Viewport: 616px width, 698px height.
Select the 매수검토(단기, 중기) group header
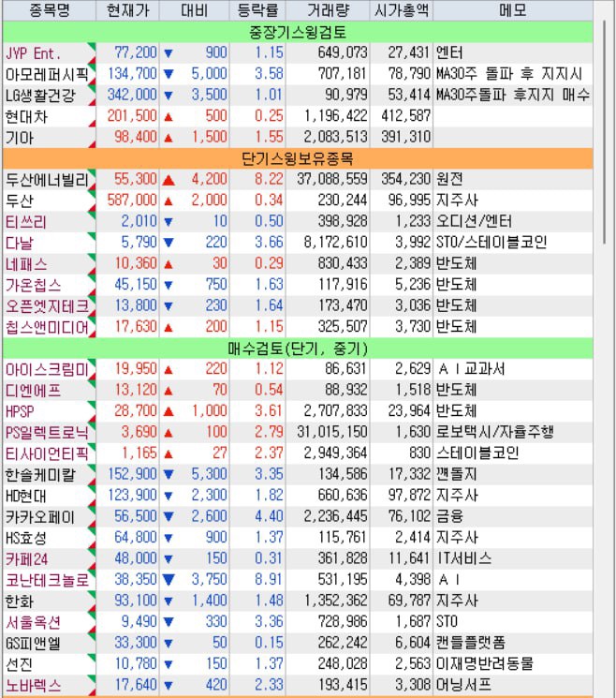point(298,349)
